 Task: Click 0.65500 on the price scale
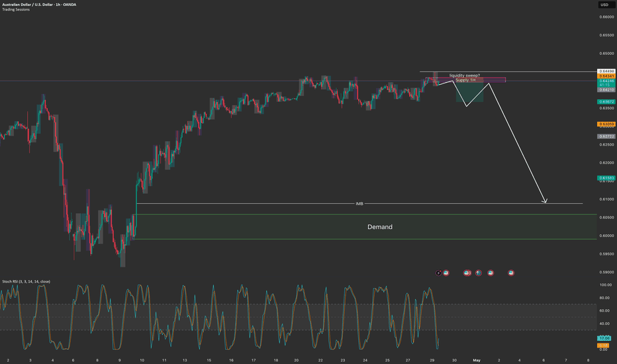pos(606,35)
